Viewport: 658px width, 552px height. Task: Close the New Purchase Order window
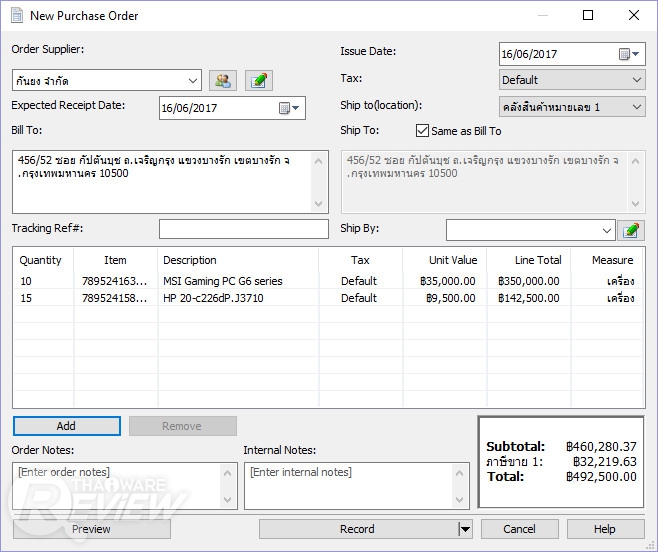[634, 16]
